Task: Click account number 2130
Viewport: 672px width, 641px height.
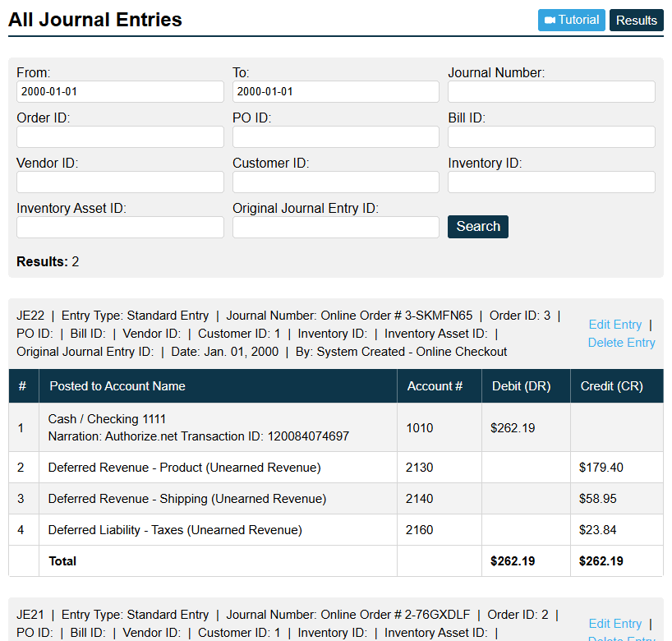Action: point(420,468)
